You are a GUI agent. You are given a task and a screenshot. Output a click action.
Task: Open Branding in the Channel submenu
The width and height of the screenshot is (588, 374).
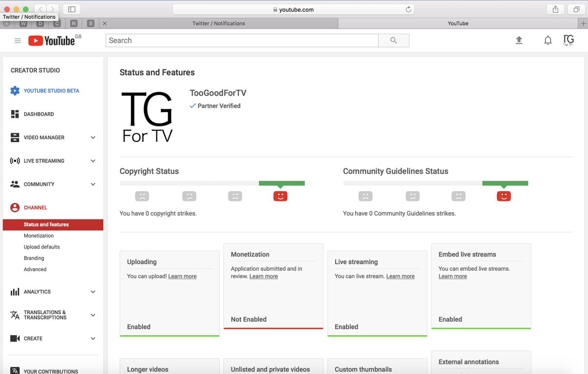pyautogui.click(x=34, y=258)
